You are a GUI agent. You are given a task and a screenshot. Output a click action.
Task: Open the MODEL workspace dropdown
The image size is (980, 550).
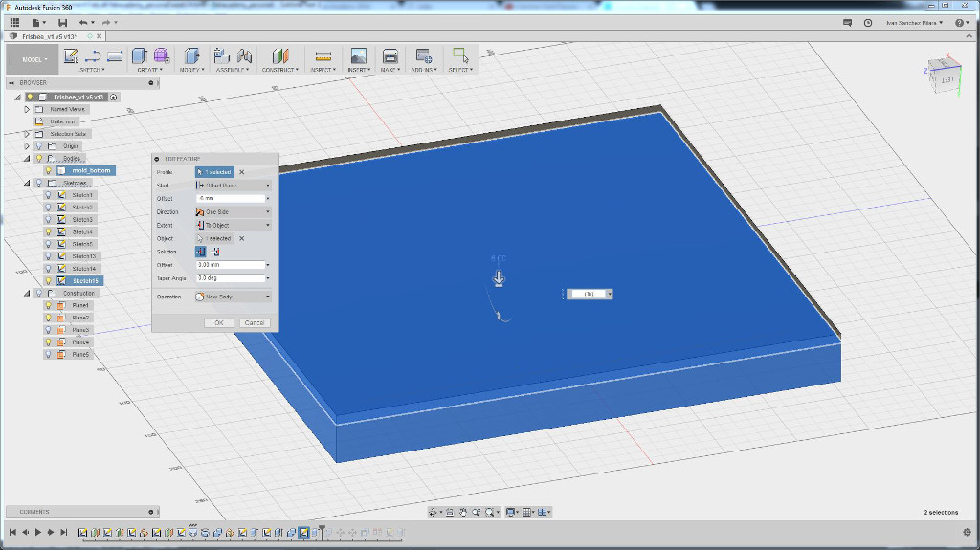tap(33, 60)
